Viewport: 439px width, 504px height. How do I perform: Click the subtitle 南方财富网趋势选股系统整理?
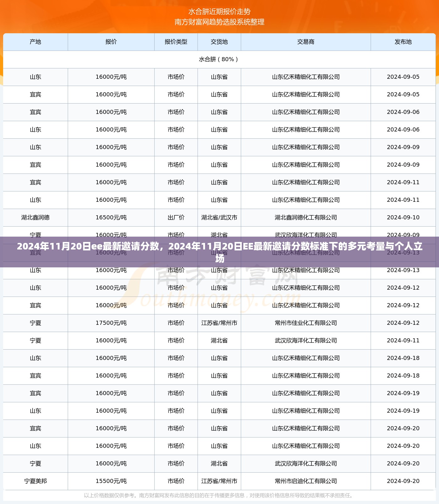tap(219, 22)
